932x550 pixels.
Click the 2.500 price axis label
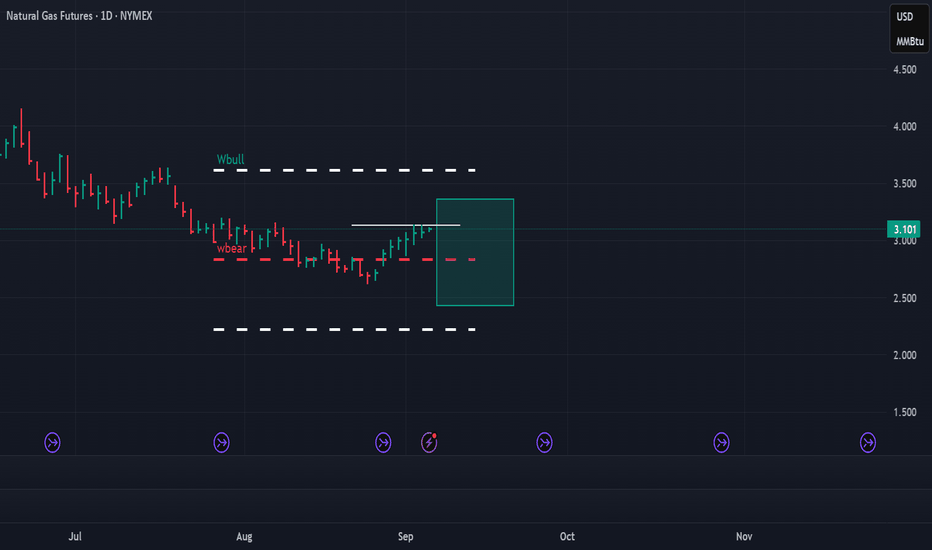click(905, 298)
